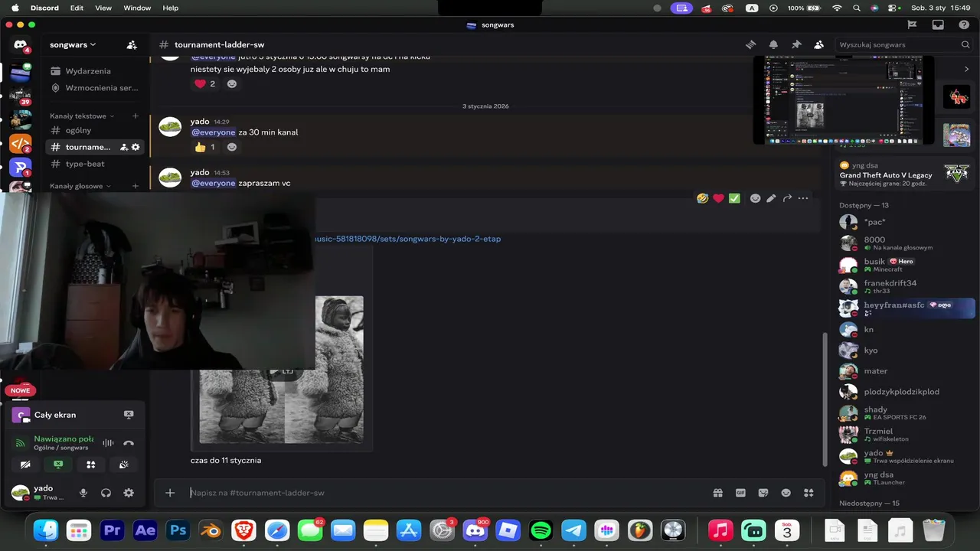Open user settings gear icon
The image size is (980, 551).
click(x=129, y=493)
